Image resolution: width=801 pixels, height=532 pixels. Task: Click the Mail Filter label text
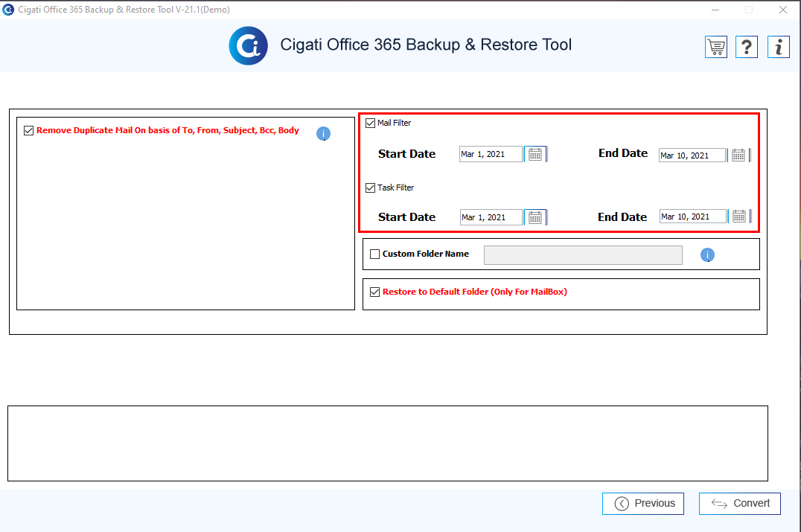(394, 123)
